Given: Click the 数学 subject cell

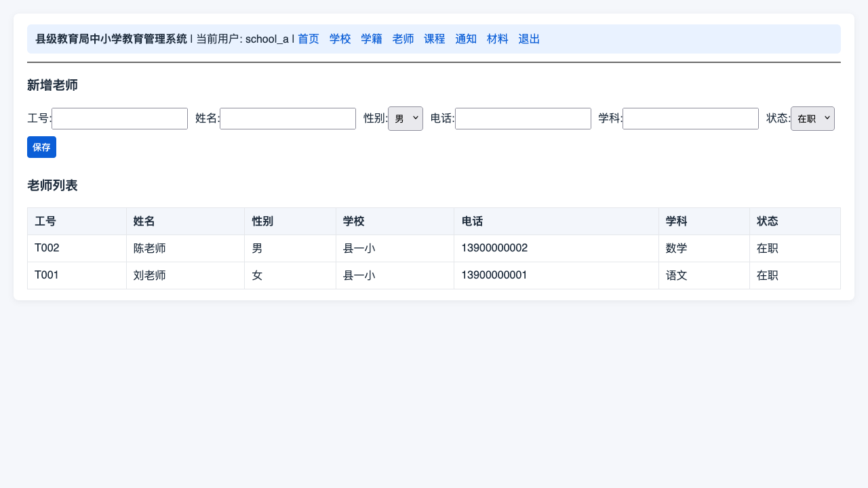Looking at the screenshot, I should click(704, 248).
